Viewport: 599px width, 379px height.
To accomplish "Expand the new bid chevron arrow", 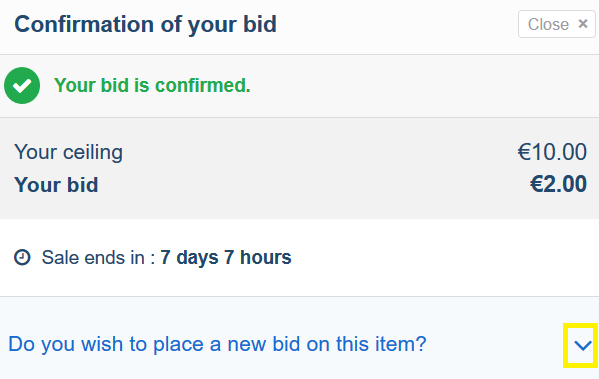I will point(583,345).
